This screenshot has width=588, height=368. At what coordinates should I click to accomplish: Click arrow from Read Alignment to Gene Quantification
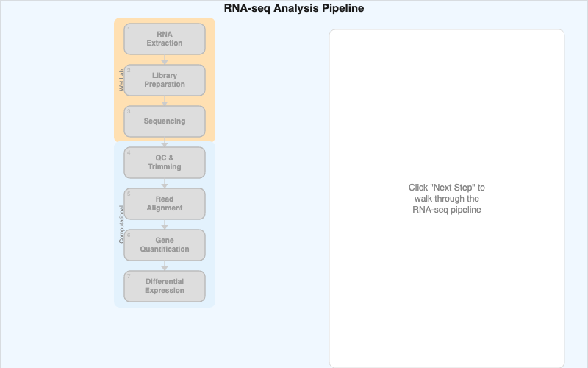tap(165, 224)
